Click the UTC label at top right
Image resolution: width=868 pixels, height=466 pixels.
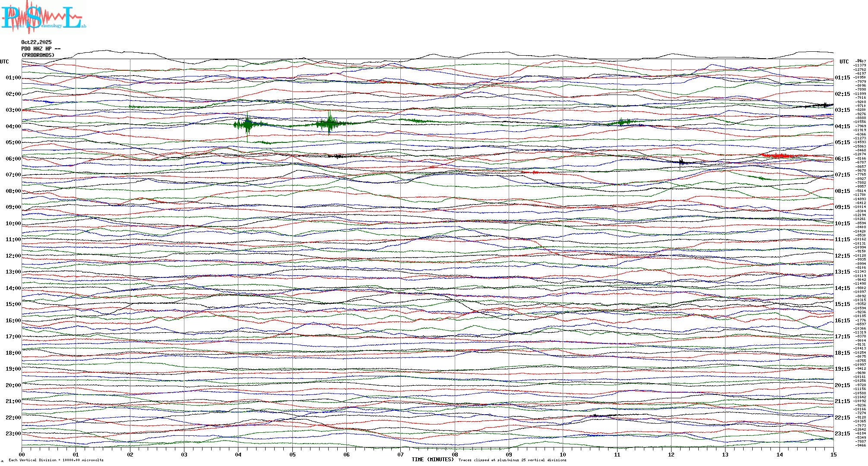844,62
